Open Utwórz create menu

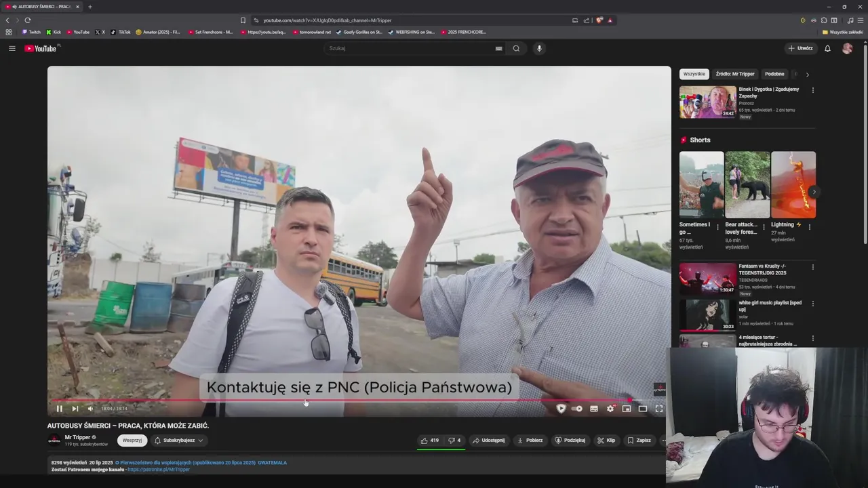pos(800,48)
